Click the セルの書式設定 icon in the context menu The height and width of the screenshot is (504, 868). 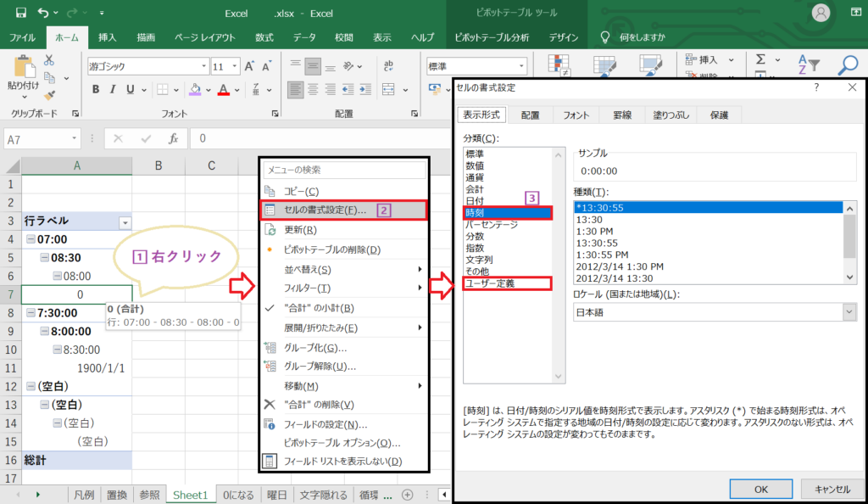[x=271, y=209]
